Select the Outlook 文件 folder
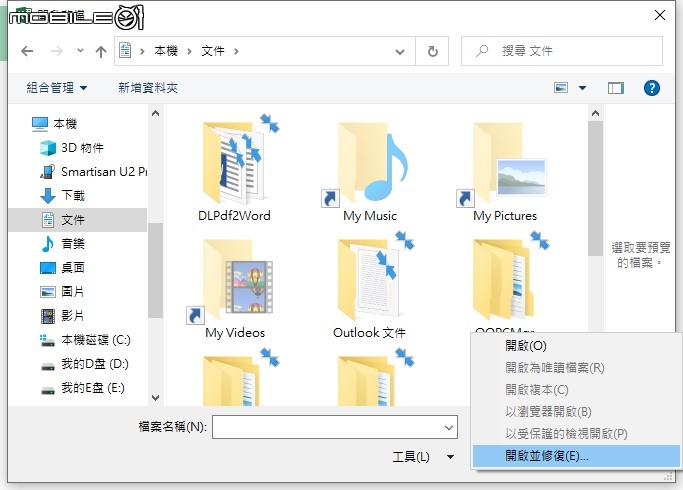683x490 pixels. point(369,285)
